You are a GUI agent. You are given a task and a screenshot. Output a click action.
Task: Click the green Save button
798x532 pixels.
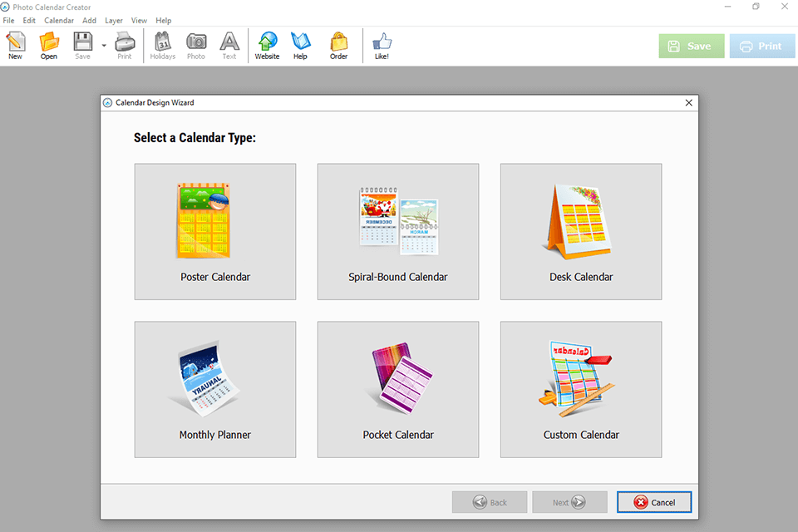point(691,46)
